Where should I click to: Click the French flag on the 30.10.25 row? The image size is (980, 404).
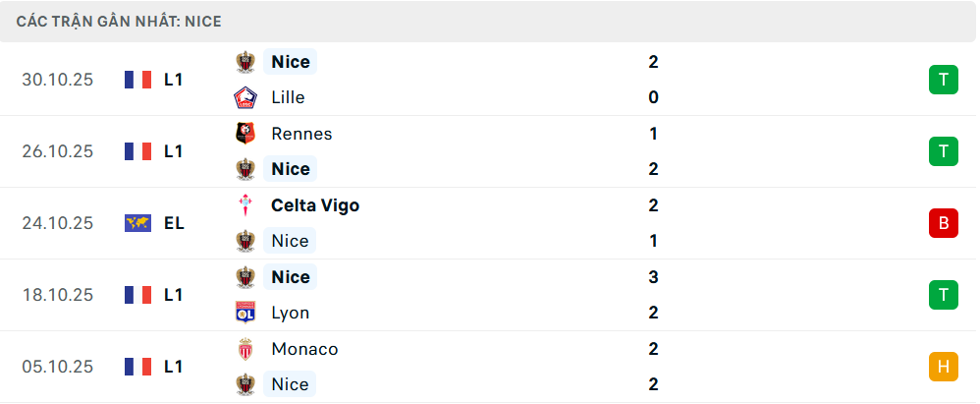tap(137, 80)
